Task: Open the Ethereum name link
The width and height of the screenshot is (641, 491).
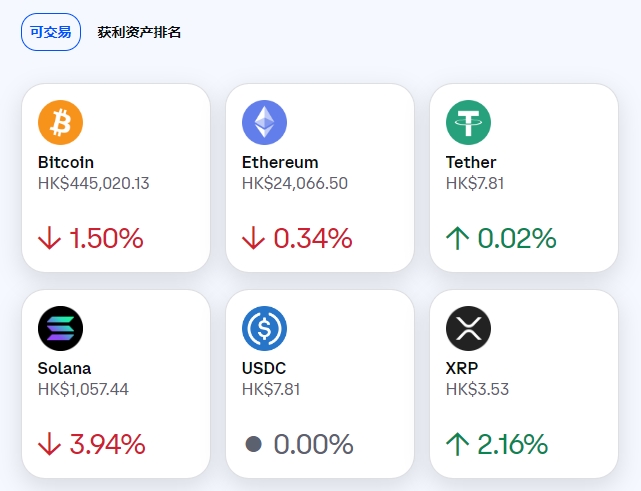Action: (x=280, y=162)
